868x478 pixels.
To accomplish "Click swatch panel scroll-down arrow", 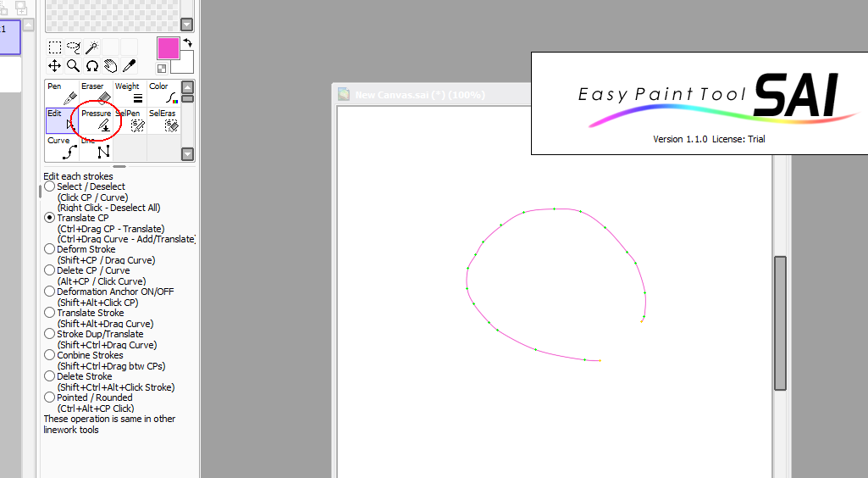I will (187, 25).
